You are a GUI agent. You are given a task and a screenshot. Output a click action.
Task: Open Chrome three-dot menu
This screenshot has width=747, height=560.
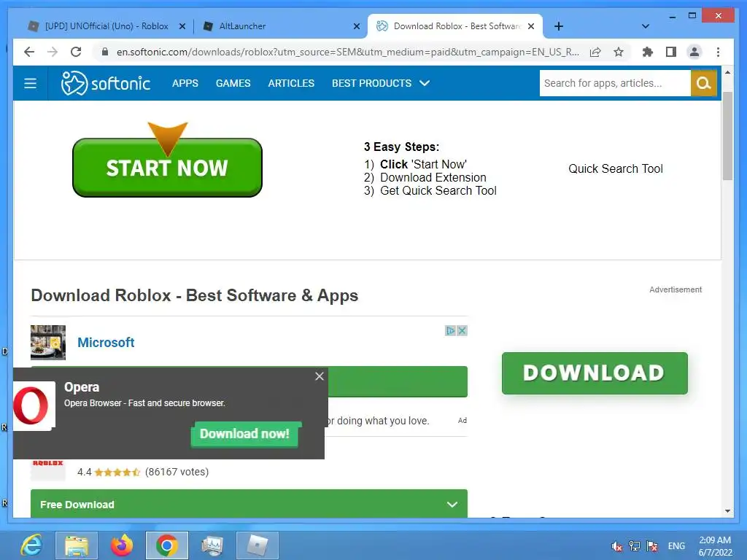tap(718, 52)
